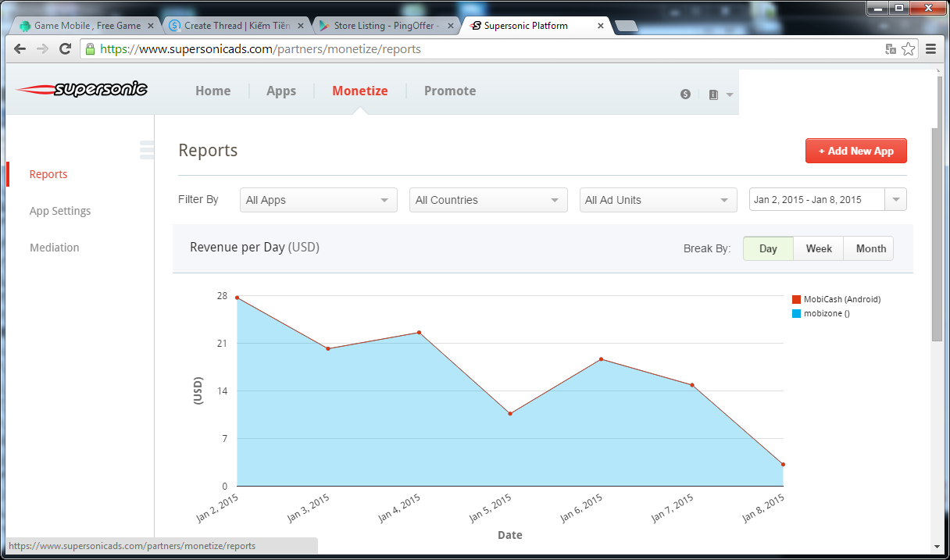Open App Settings in the sidebar
950x560 pixels.
[60, 211]
